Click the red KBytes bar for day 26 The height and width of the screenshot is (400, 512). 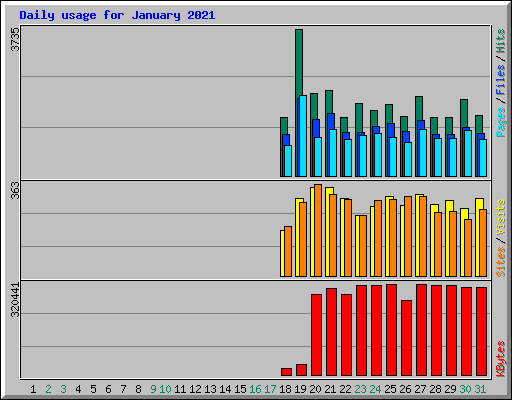coord(406,338)
